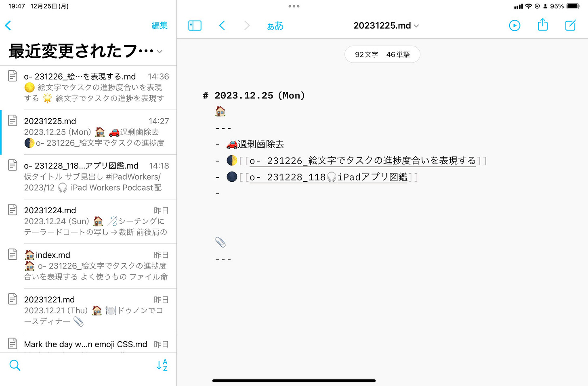Screen dimensions: 588x386
Task: Open 20231224.md from the file list
Action: [88, 221]
